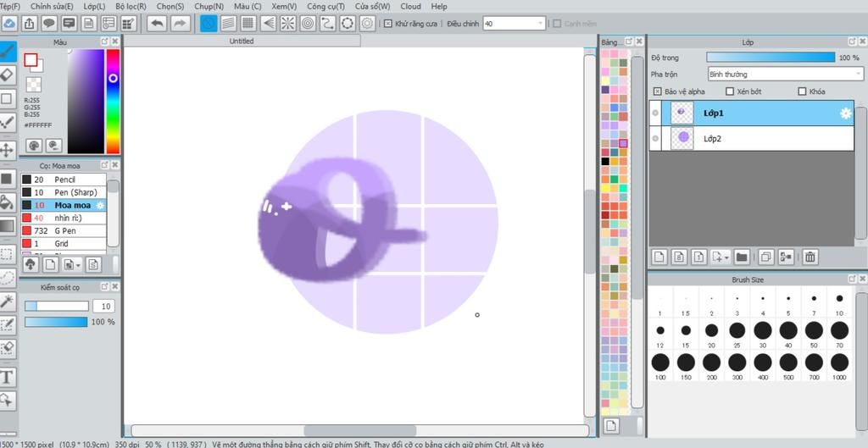
Task: Open brush panel add-brush dropdown arrow
Action: [79, 265]
